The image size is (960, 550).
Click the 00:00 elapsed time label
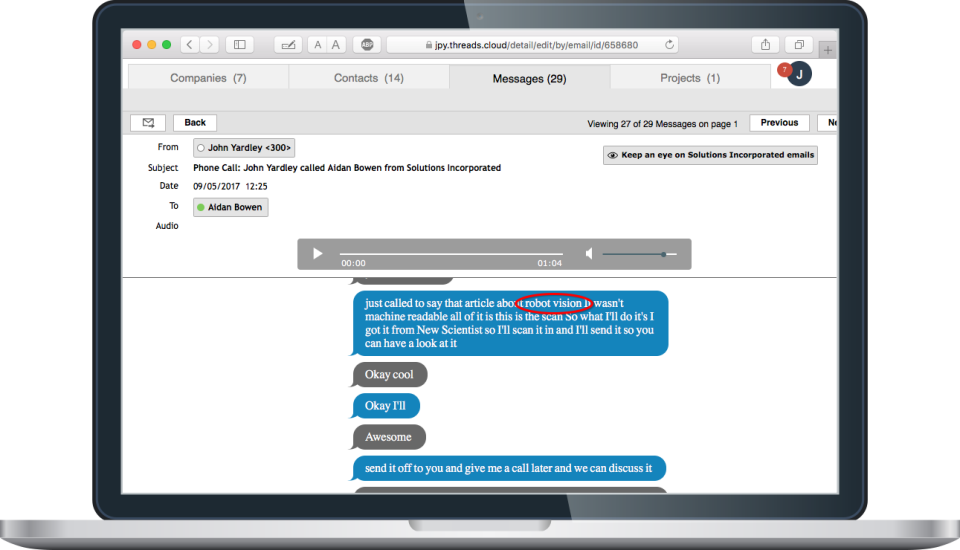tap(353, 263)
